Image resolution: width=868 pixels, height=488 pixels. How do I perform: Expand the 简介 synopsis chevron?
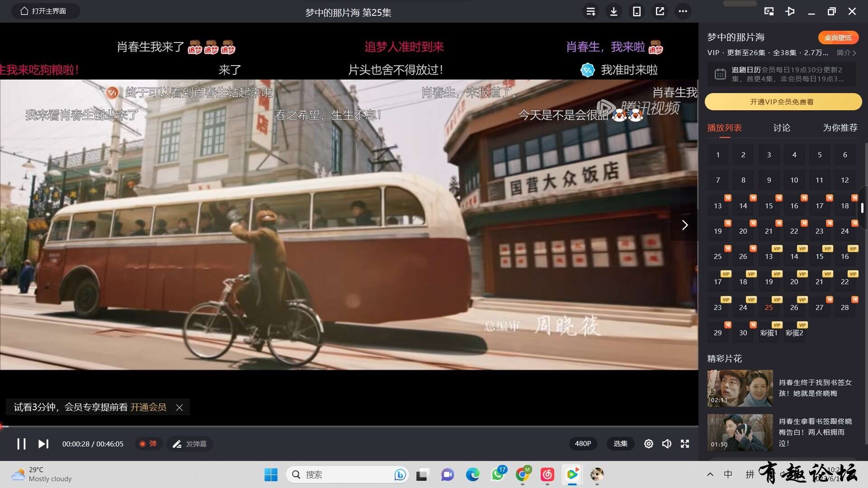(846, 53)
